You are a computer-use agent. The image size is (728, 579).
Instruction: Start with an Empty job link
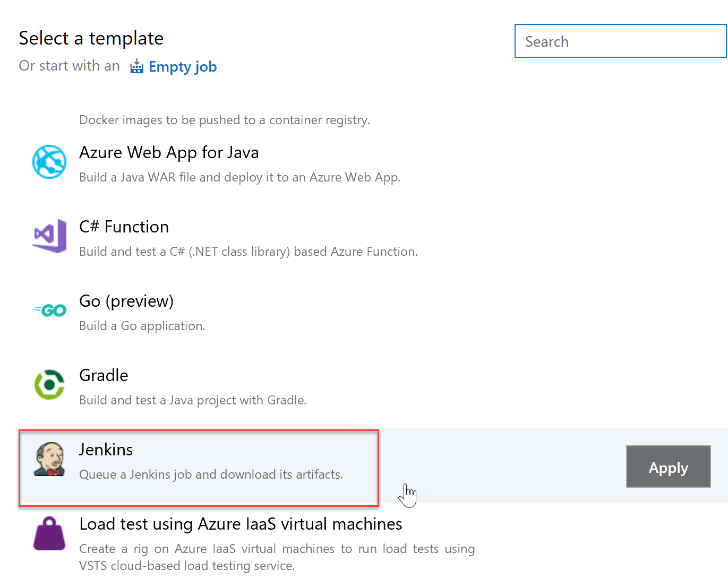[x=183, y=67]
